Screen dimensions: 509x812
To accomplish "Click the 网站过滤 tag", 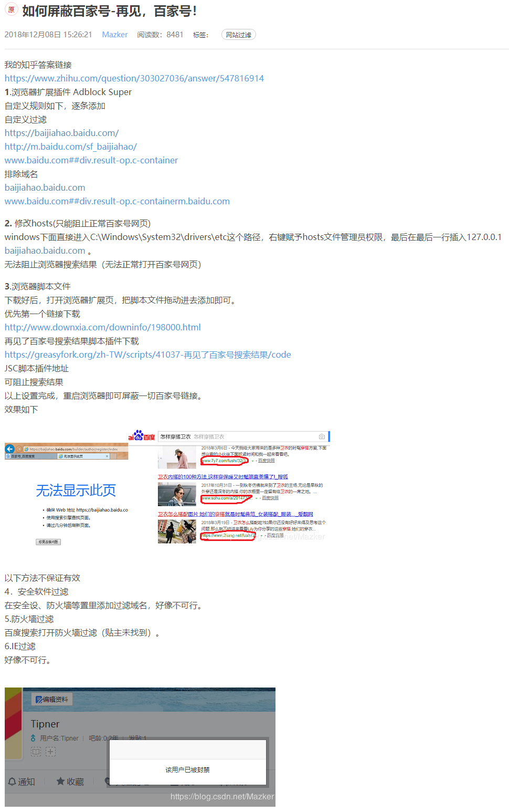I will (239, 35).
